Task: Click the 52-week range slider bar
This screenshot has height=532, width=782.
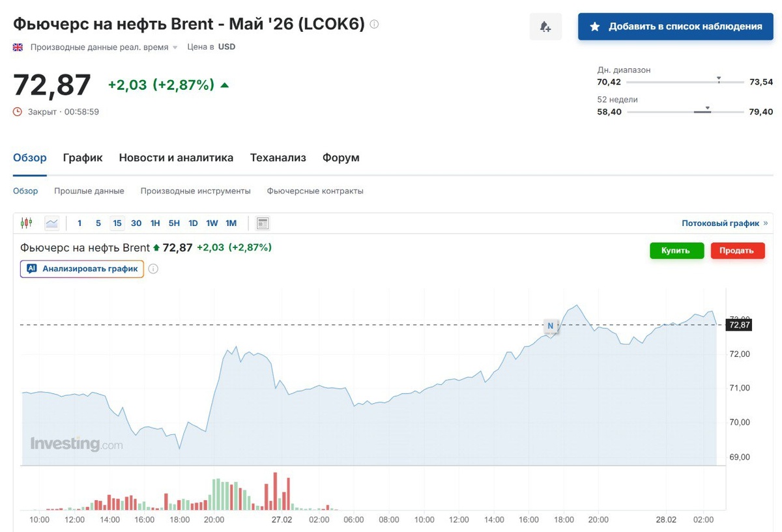Action: [x=685, y=112]
